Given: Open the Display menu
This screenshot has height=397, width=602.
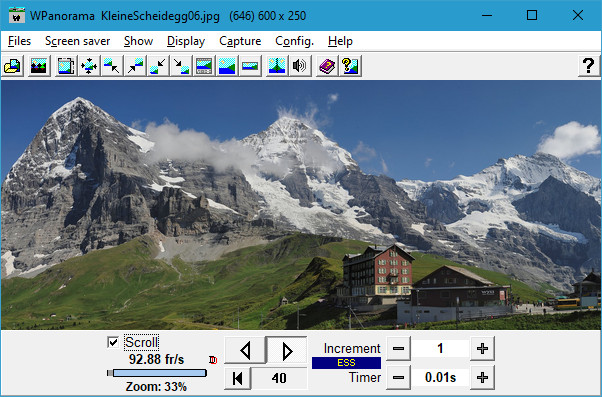Looking at the screenshot, I should (186, 41).
